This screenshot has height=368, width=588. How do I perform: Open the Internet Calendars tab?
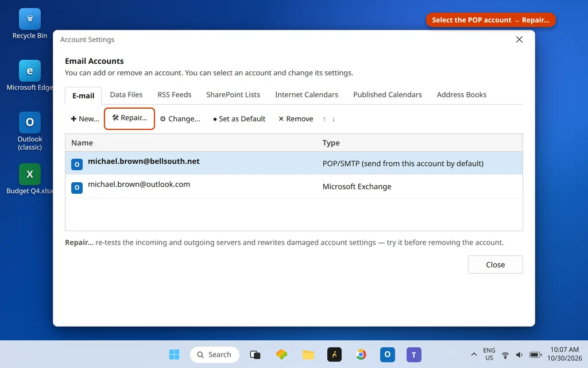pyautogui.click(x=307, y=95)
